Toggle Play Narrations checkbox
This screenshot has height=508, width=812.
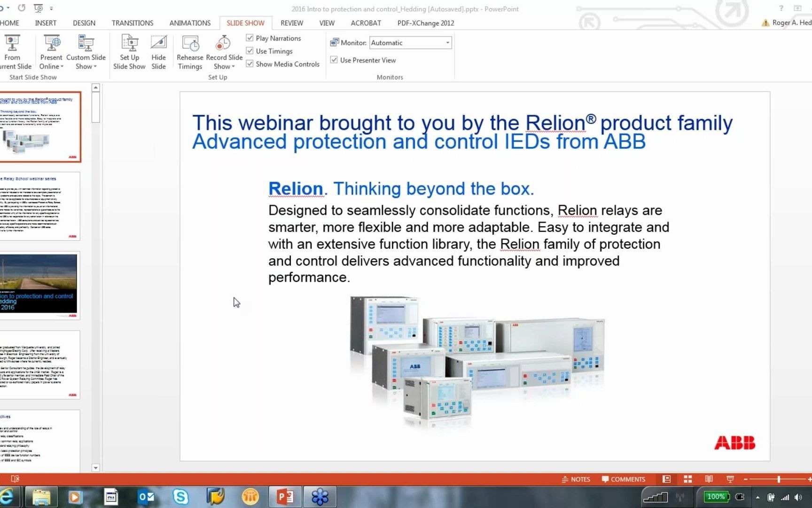250,38
